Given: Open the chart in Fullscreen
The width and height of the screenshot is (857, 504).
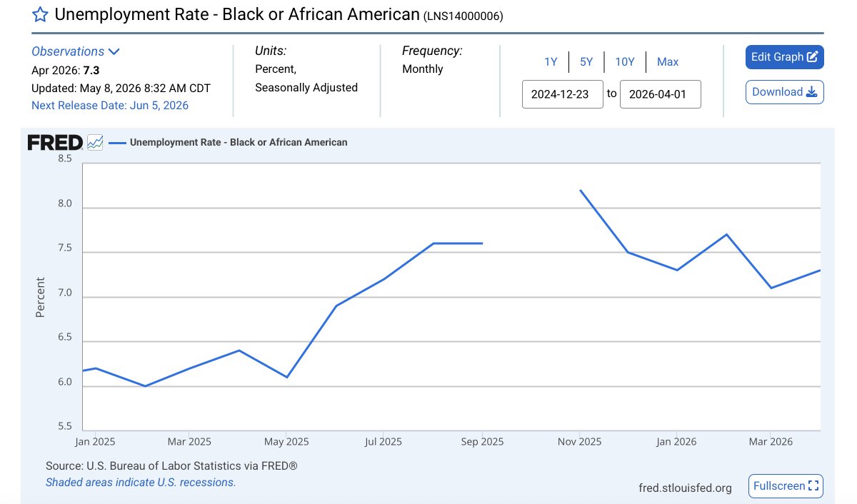Looking at the screenshot, I should click(786, 486).
